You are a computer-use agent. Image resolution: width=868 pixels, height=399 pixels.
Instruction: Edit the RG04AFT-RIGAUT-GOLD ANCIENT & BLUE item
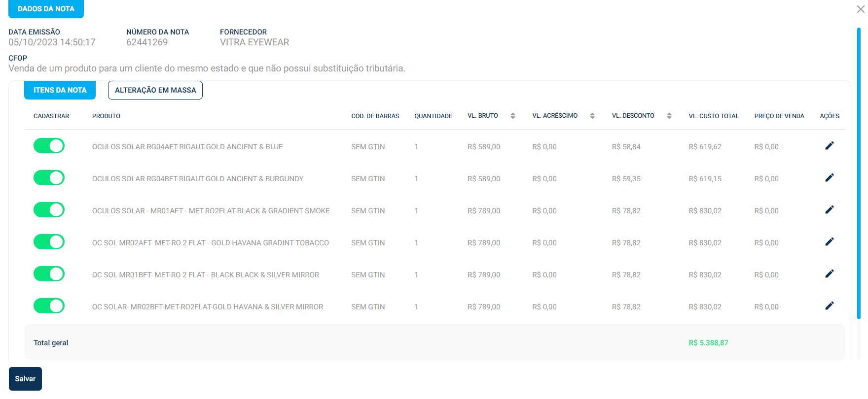coord(830,145)
